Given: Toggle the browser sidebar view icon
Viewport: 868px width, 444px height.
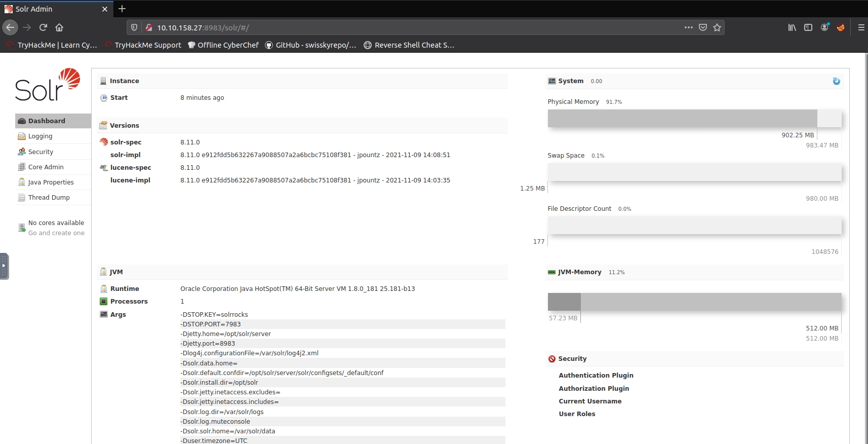Looking at the screenshot, I should (808, 27).
